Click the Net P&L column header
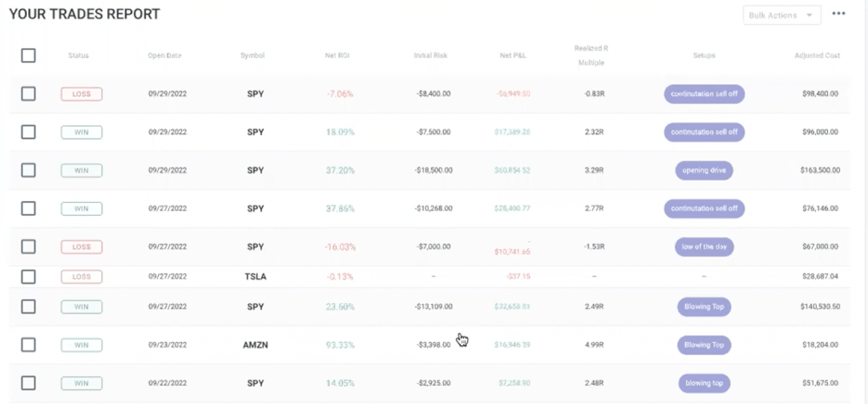 pos(513,55)
